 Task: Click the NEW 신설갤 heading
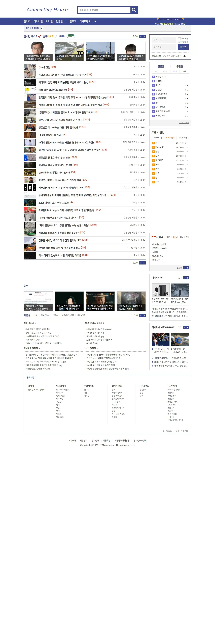click(x=157, y=237)
